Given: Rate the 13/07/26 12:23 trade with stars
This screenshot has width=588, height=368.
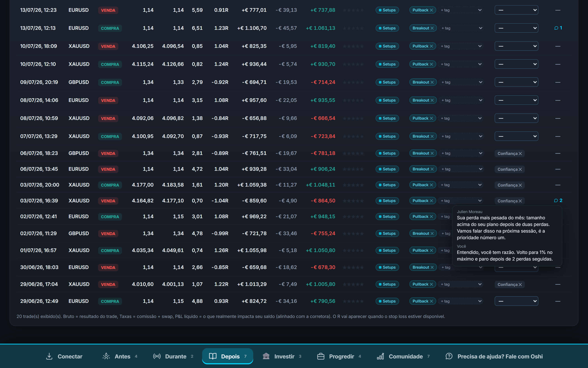Looking at the screenshot, I should (353, 10).
